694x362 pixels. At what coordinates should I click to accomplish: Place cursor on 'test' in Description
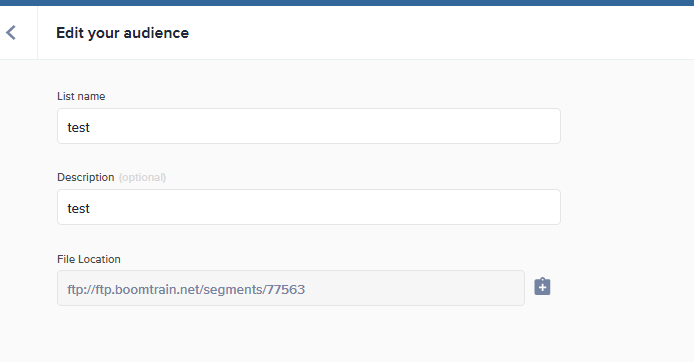point(78,208)
